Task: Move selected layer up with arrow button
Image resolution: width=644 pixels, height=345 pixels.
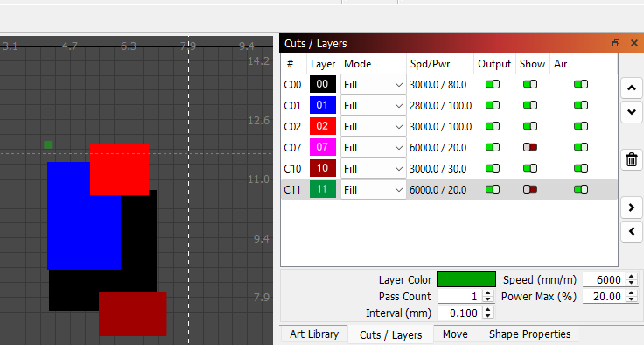Action: click(632, 88)
